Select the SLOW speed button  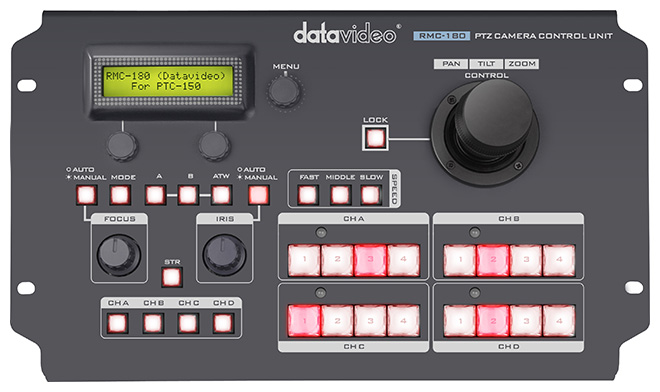pos(371,195)
